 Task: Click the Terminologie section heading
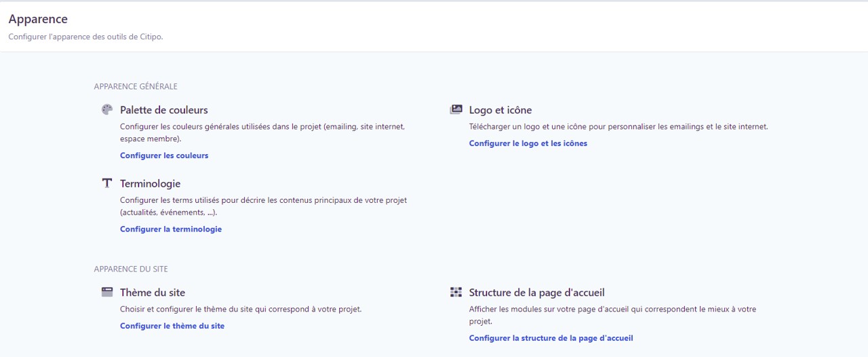tap(150, 183)
